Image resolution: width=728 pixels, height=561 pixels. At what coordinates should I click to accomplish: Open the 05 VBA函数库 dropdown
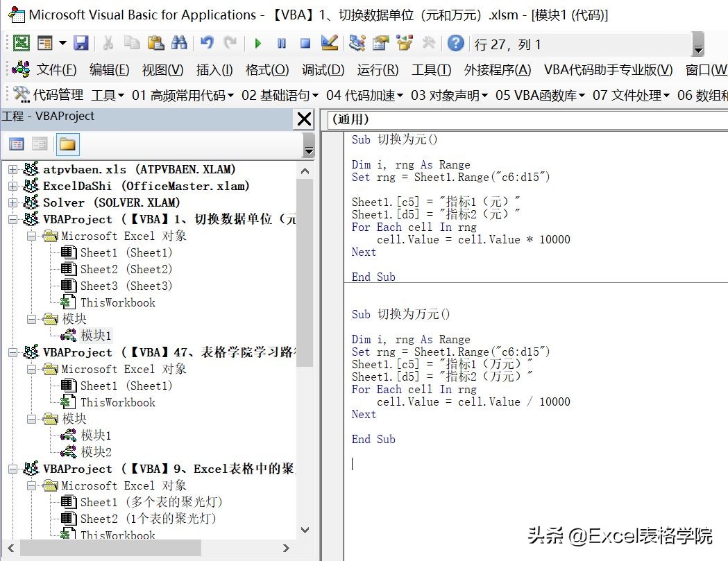pyautogui.click(x=541, y=95)
